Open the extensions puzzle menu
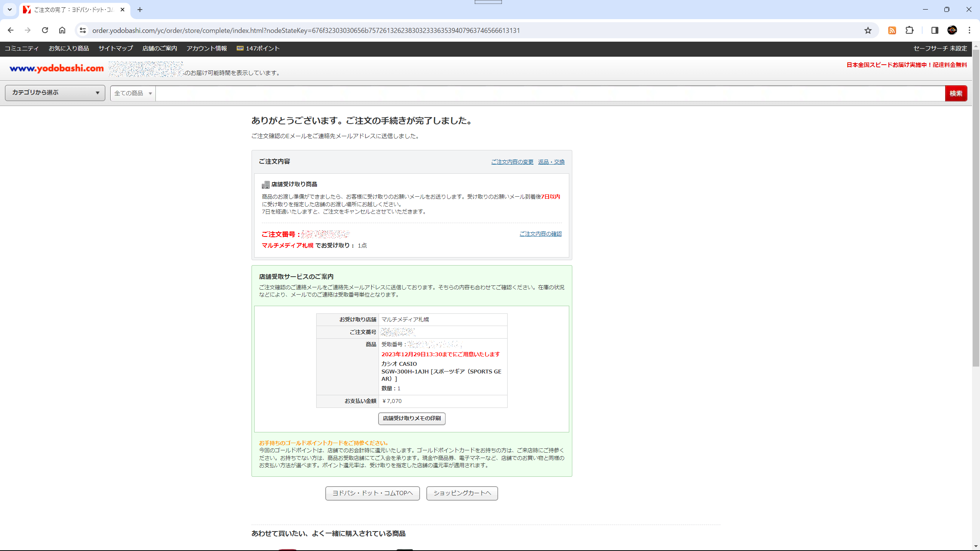This screenshot has height=551, width=980. 910,30
